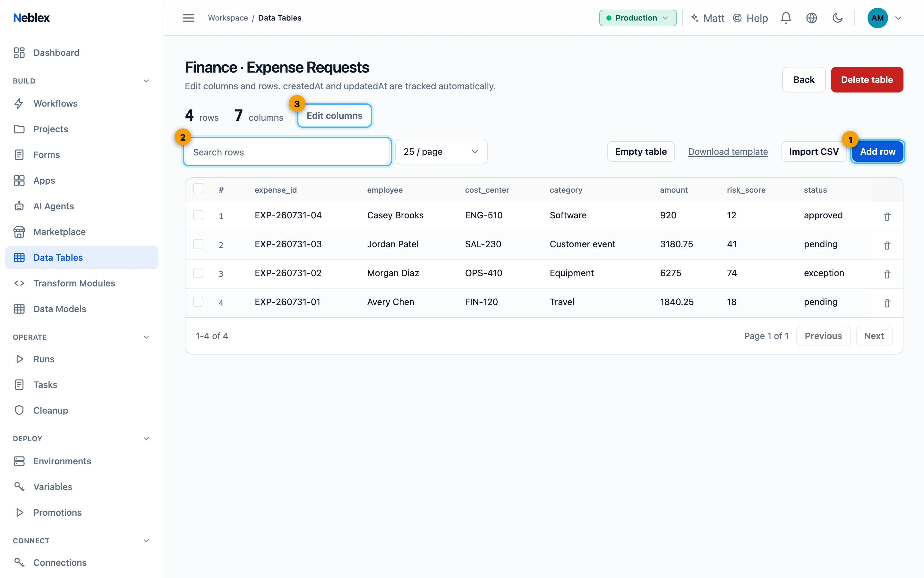Select the Avery Chen row checkbox

coord(198,302)
